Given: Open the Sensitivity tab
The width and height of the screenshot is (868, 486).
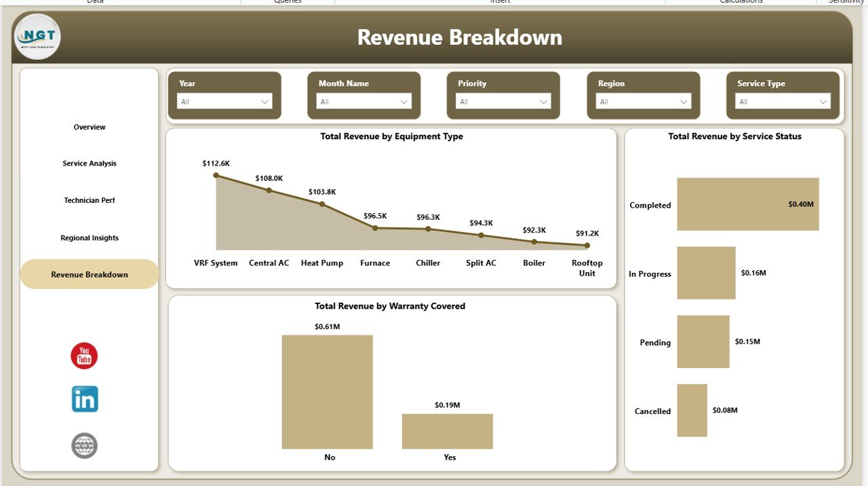Looking at the screenshot, I should pyautogui.click(x=846, y=2).
